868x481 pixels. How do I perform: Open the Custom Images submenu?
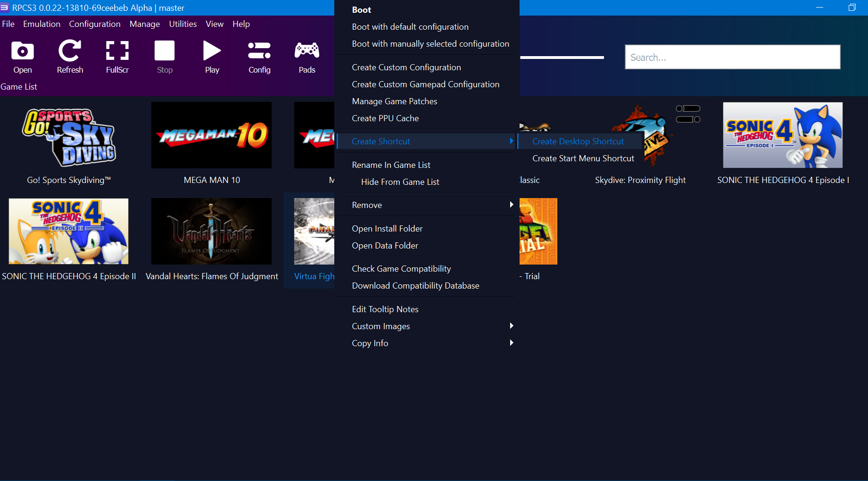click(x=511, y=326)
